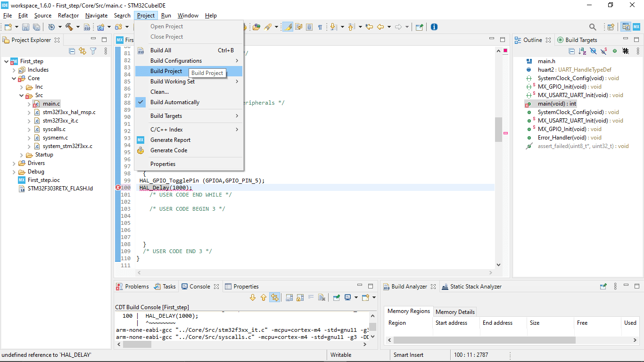Click Hide Static Members icon in Outline
This screenshot has height=362, width=644.
(603, 51)
